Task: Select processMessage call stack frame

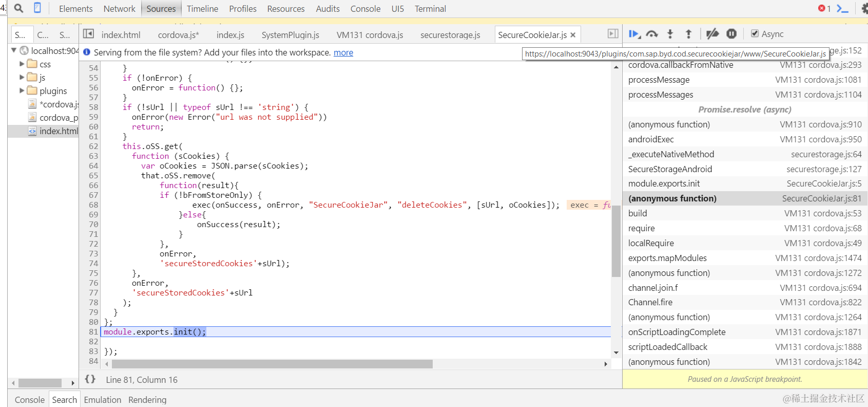Action: pyautogui.click(x=745, y=80)
